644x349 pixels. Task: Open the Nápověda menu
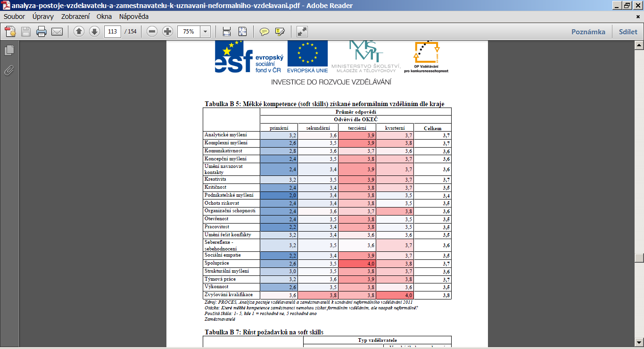(134, 17)
